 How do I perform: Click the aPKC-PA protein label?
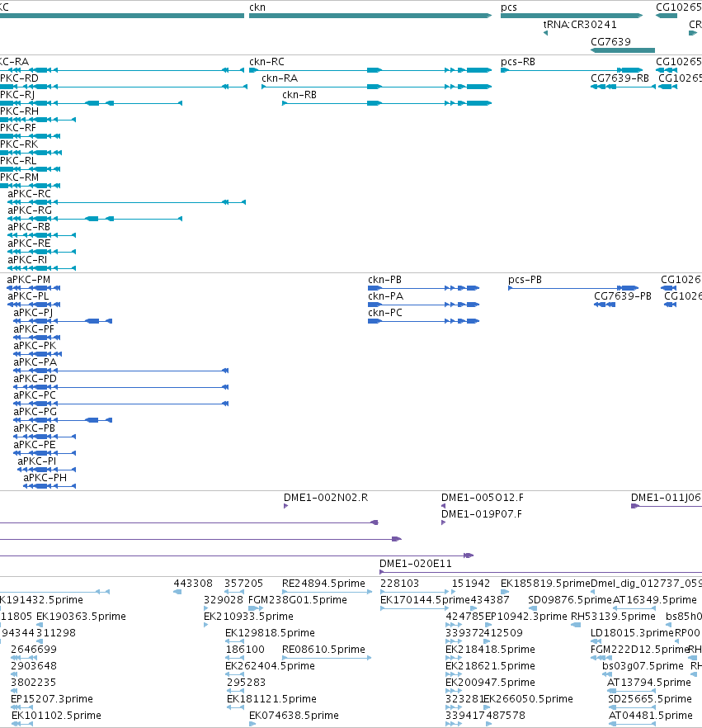(35, 362)
